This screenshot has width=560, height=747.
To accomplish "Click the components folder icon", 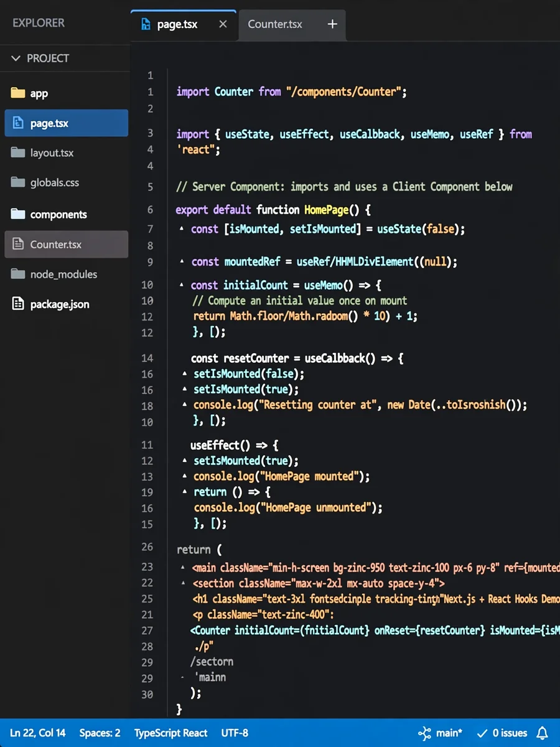I will [x=18, y=214].
